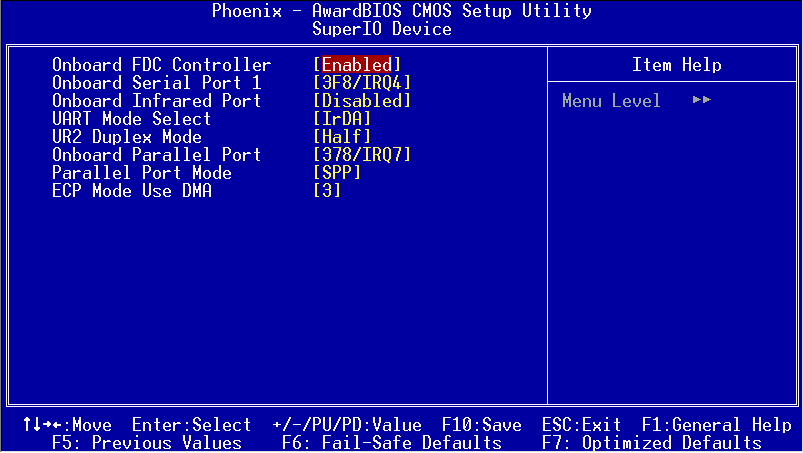Change the [SPP] parallel port mode value
The image size is (803, 453).
click(x=336, y=173)
